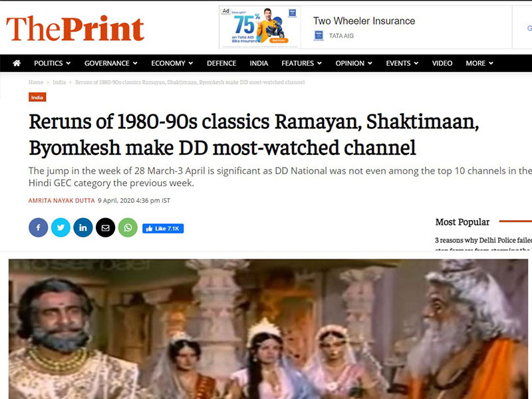The height and width of the screenshot is (399, 532).
Task: Select Defence in the navigation bar
Action: click(221, 63)
